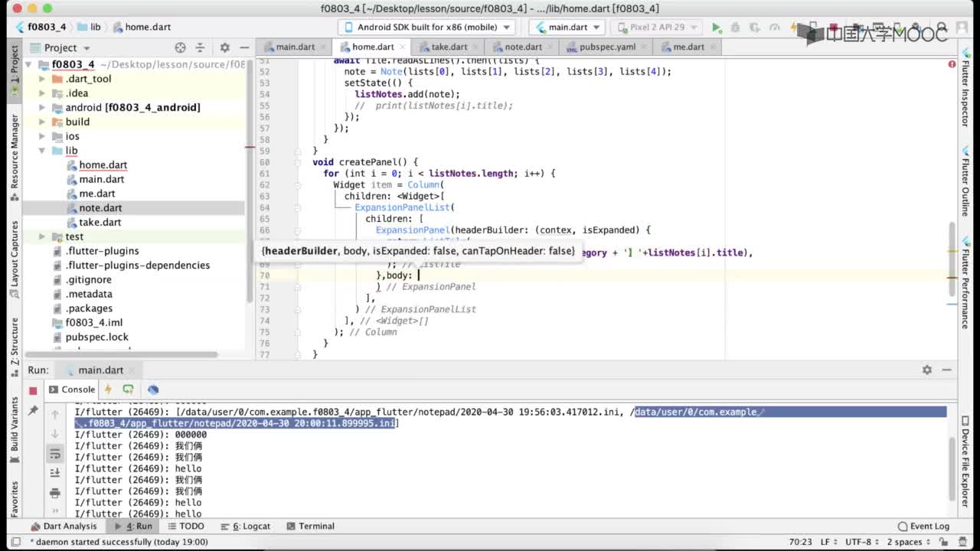The image size is (980, 551).
Task: Open Flutter Performance side panel
Action: coord(965,283)
